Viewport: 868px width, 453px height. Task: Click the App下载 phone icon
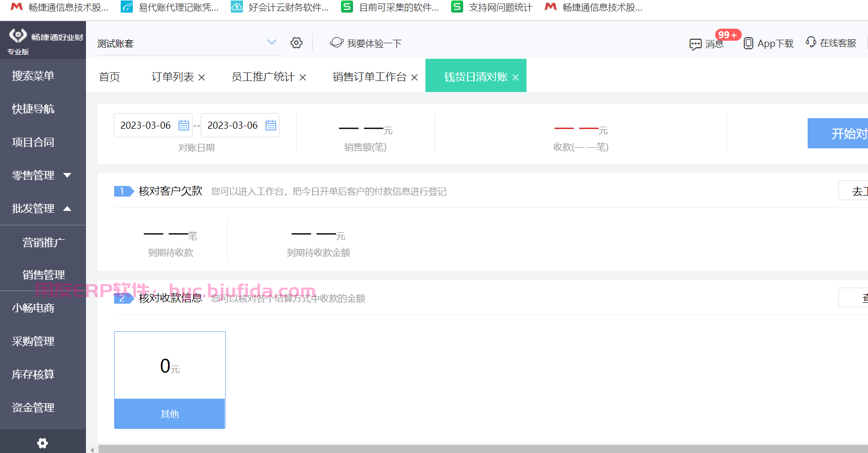[x=748, y=43]
